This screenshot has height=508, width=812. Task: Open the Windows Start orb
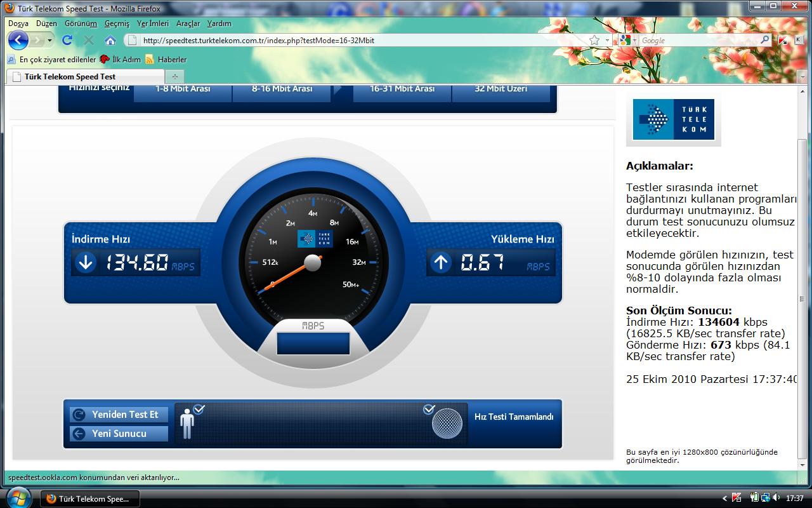click(18, 497)
